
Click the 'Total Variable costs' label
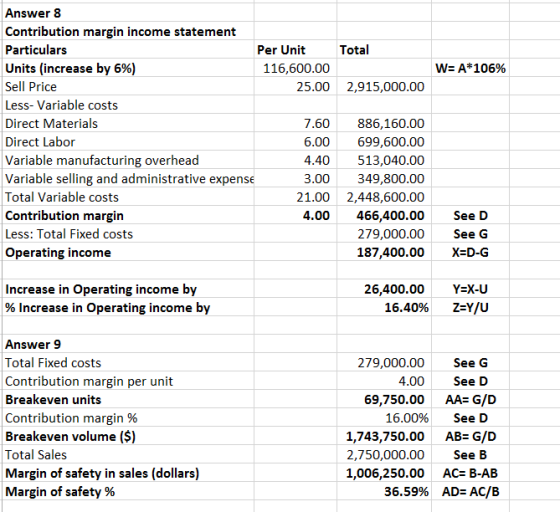click(62, 197)
